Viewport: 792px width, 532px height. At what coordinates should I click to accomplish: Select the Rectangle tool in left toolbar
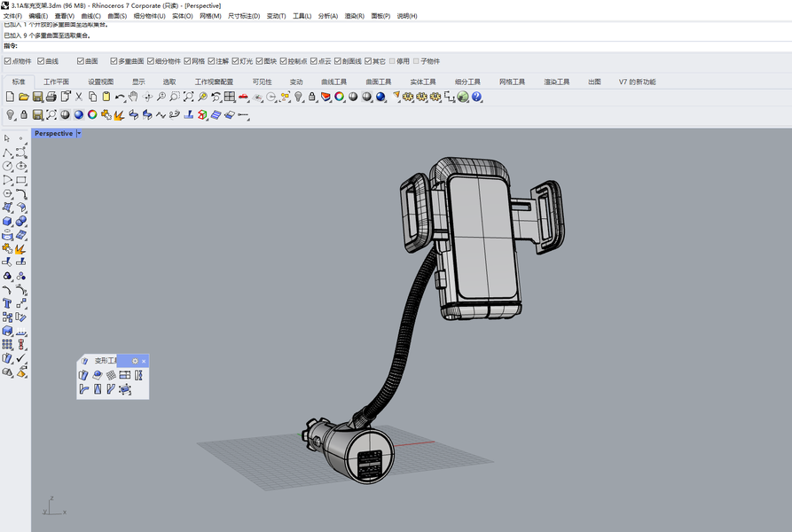(21, 180)
